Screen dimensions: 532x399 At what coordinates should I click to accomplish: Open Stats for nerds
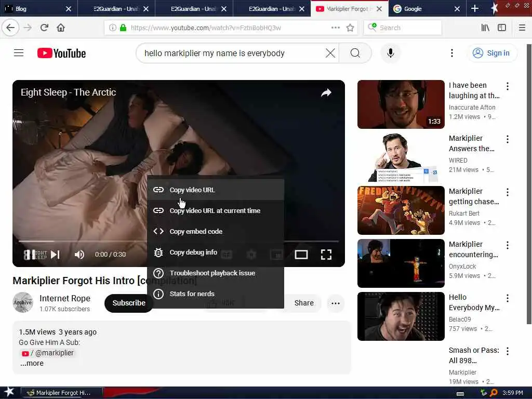216,294
